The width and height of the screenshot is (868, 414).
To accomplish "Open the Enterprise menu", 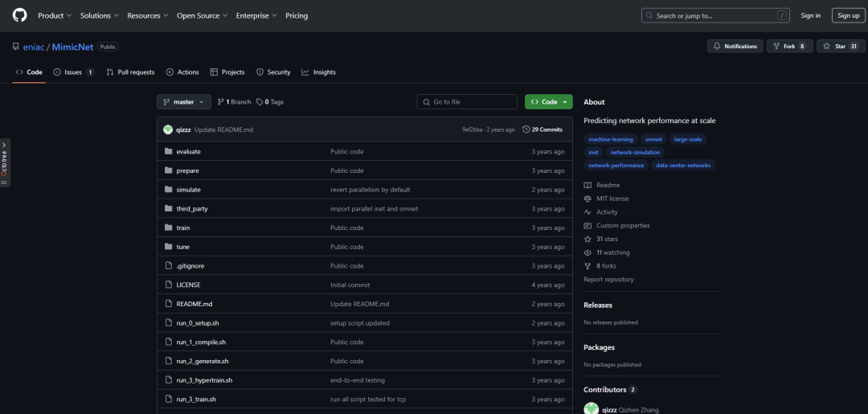I will pyautogui.click(x=256, y=15).
